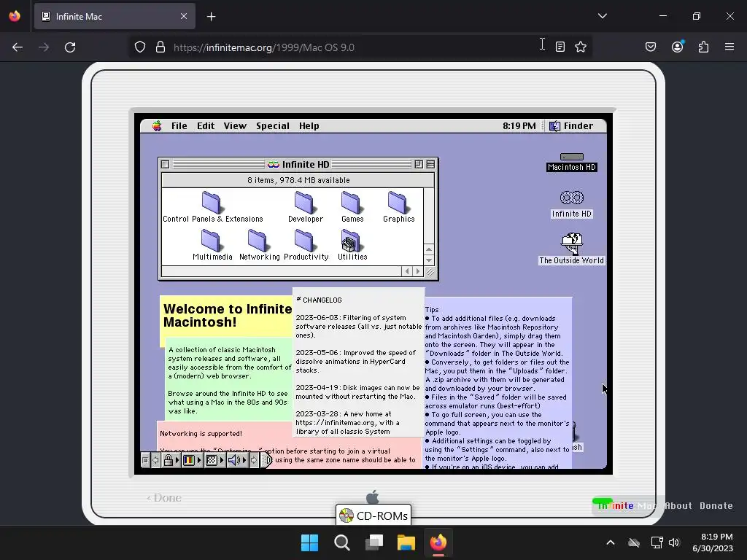The image size is (747, 560).
Task: Select the Developer folder icon
Action: tap(304, 203)
